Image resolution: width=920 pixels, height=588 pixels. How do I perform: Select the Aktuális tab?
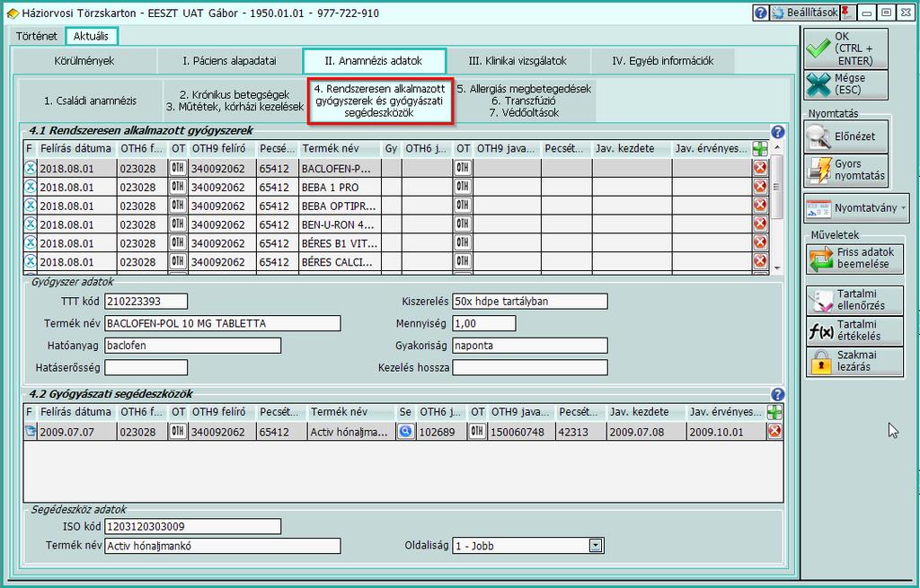tap(91, 36)
